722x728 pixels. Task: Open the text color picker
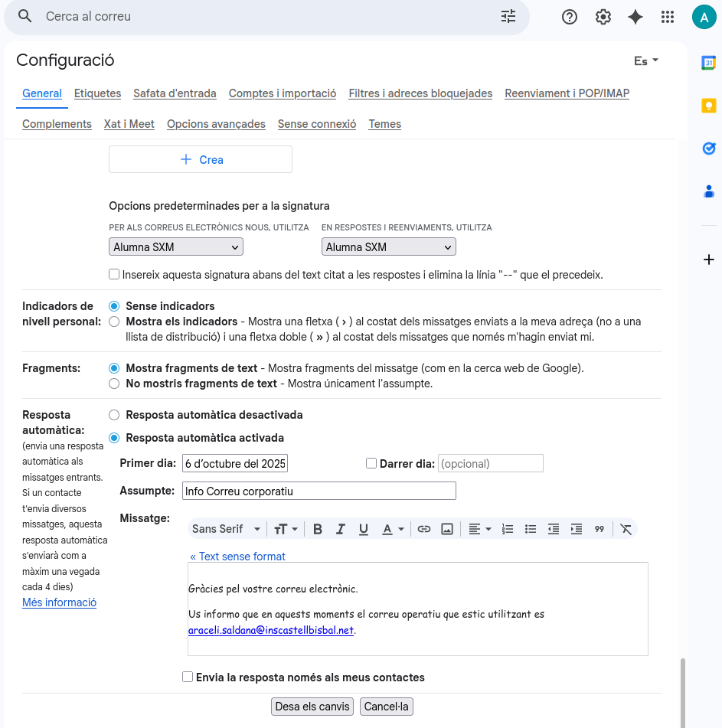point(393,529)
